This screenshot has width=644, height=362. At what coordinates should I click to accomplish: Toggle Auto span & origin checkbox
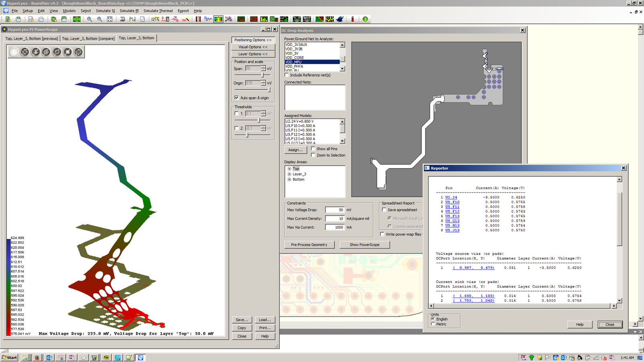pyautogui.click(x=236, y=98)
